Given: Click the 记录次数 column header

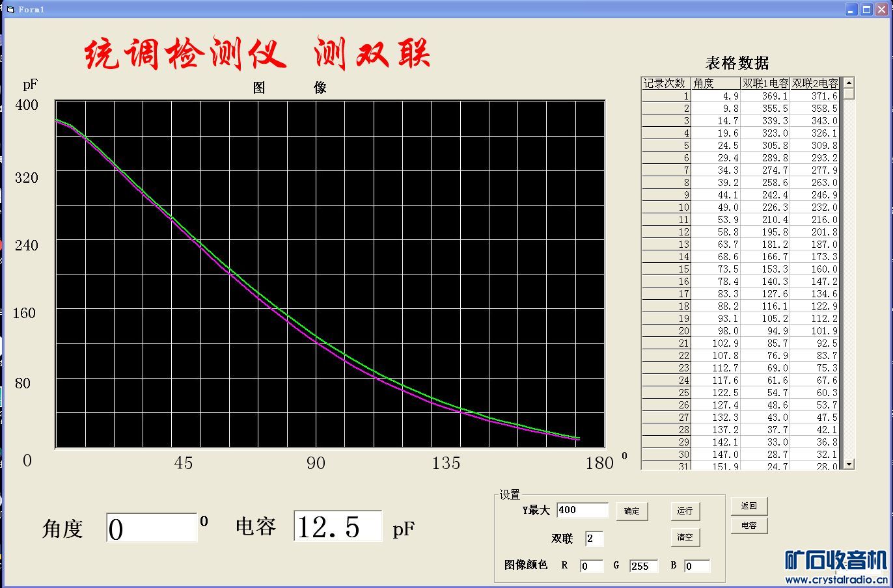Looking at the screenshot, I should tap(665, 83).
